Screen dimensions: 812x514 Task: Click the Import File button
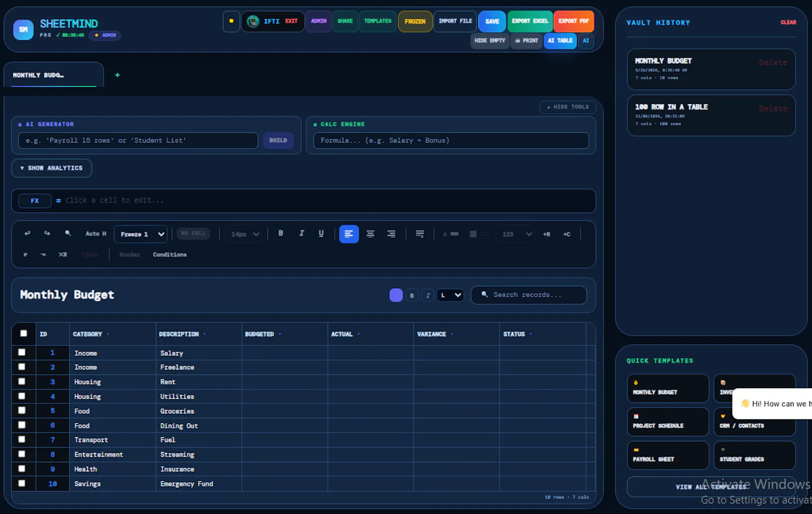(455, 21)
